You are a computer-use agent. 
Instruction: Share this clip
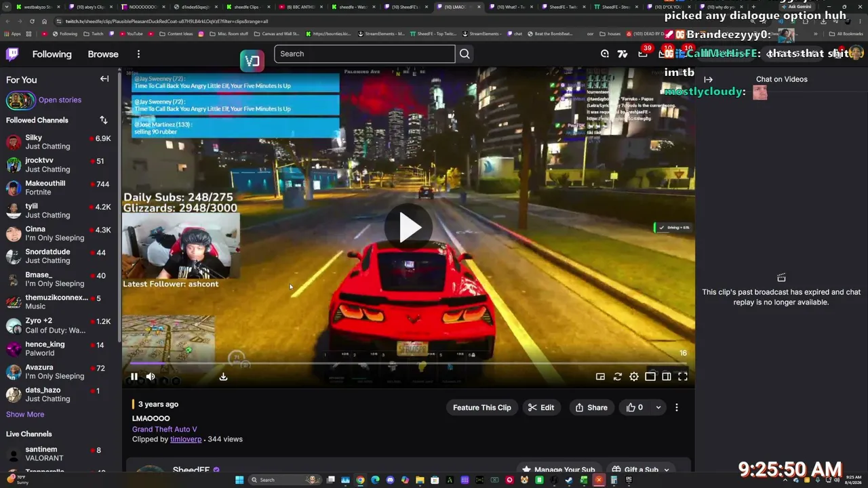coord(591,407)
